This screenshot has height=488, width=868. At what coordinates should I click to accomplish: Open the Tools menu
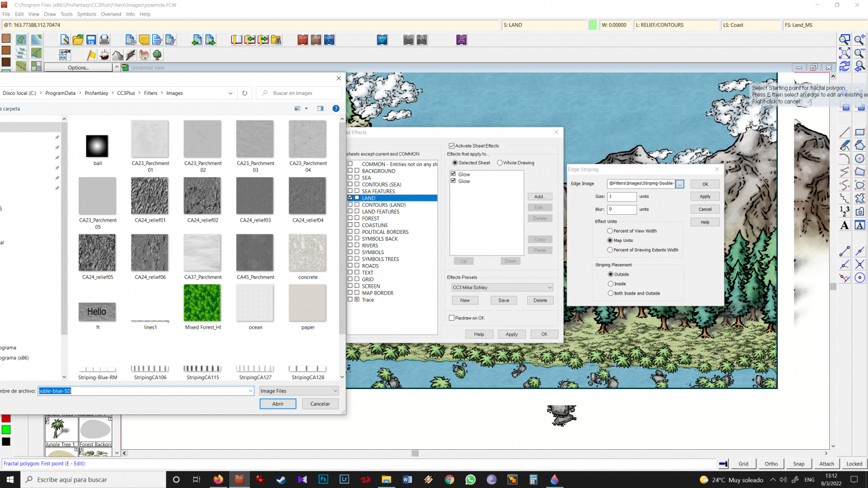[67, 14]
